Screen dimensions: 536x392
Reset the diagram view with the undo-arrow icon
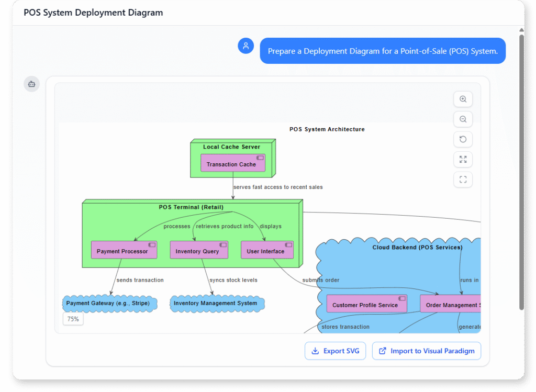pyautogui.click(x=463, y=139)
